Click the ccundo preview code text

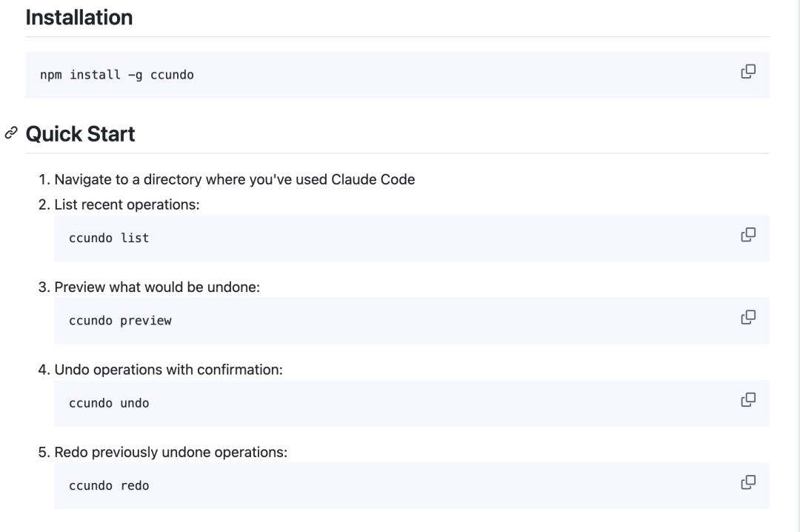point(121,321)
